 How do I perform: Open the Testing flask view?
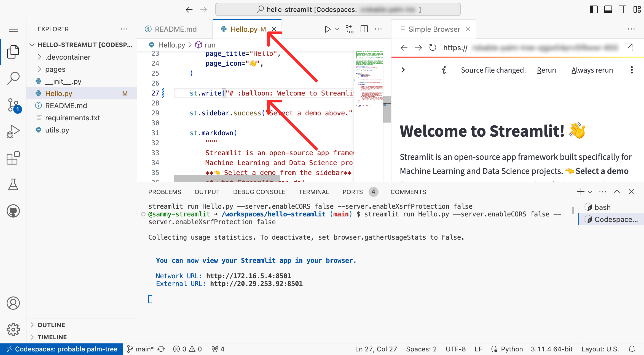(x=13, y=184)
